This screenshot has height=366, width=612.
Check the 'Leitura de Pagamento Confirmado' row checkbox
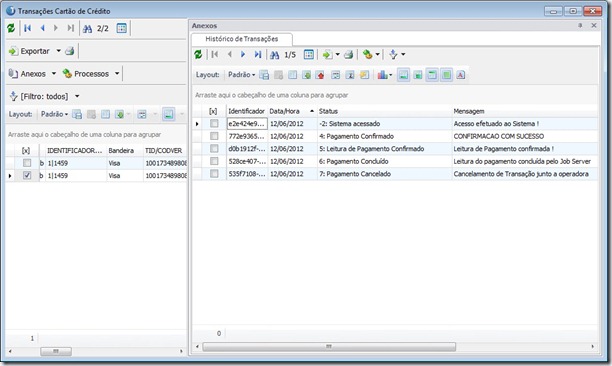214,149
